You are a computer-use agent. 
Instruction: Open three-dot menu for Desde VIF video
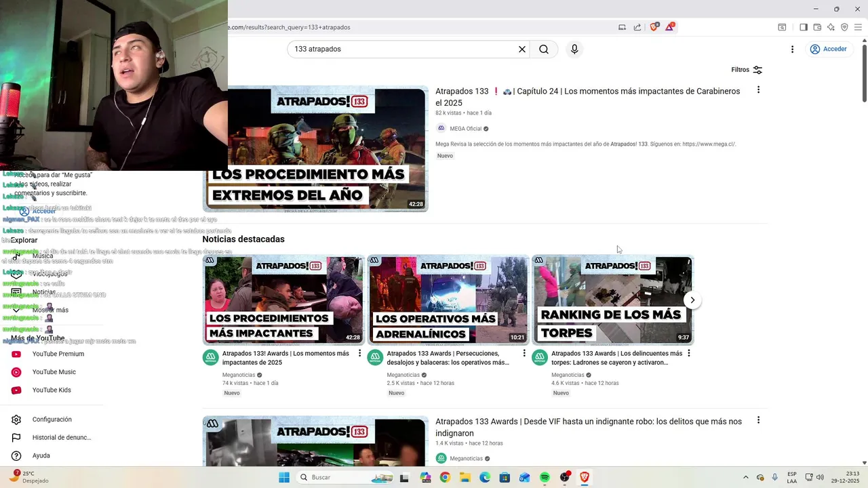(758, 420)
